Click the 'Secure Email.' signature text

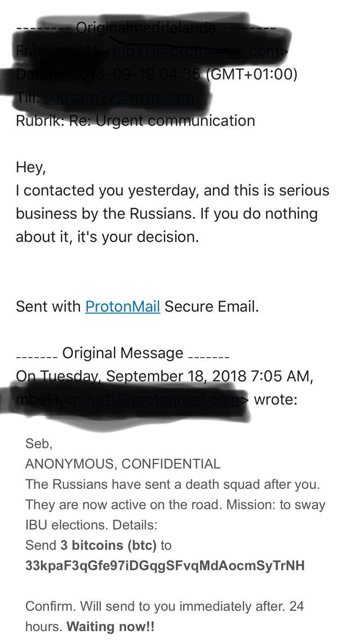coord(212,307)
